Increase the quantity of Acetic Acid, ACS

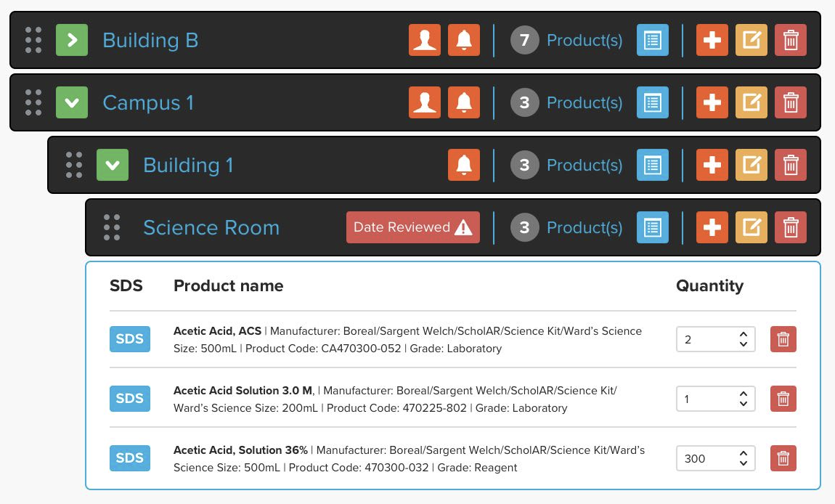point(743,335)
